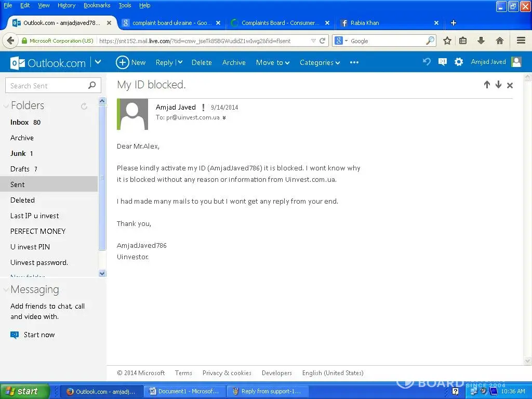Viewport: 532px width, 399px height.
Task: Bookmark this page with star icon
Action: coord(447,41)
